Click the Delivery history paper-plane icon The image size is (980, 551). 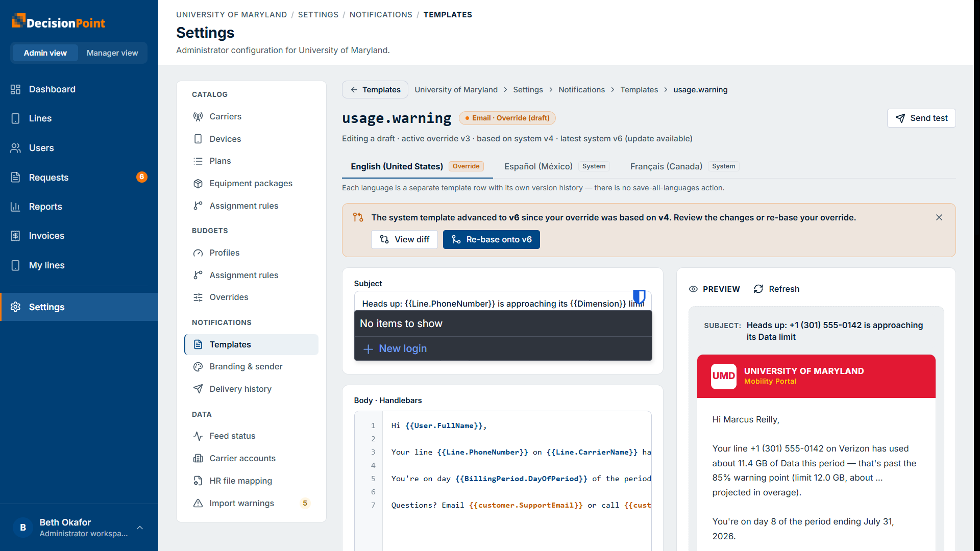198,389
